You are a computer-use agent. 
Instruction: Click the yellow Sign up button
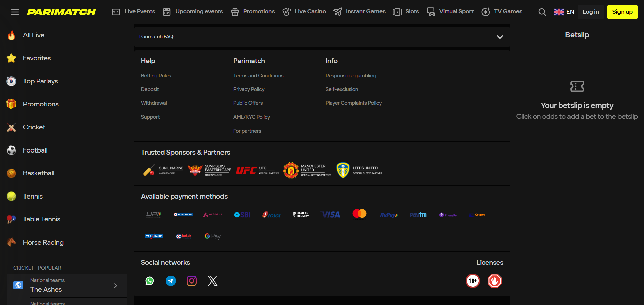(622, 12)
